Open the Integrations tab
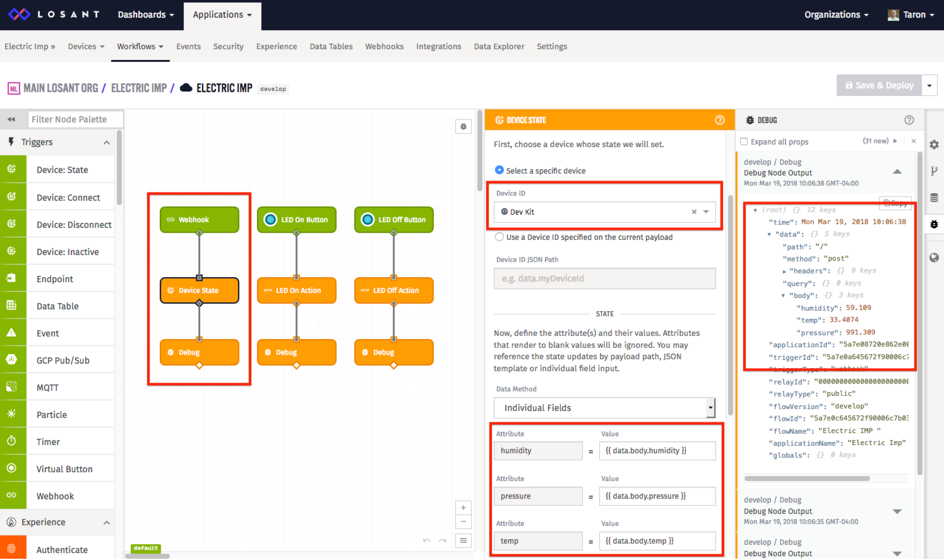 click(x=438, y=46)
